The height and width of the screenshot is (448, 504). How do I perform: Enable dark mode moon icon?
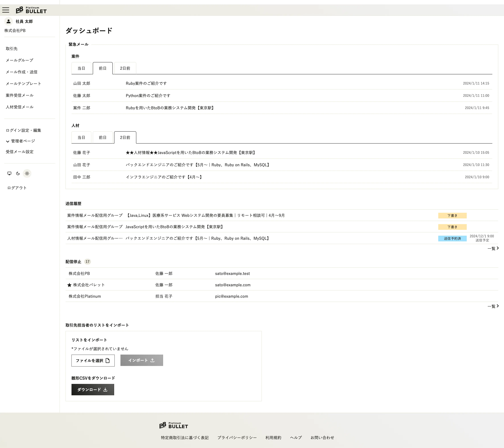click(18, 174)
